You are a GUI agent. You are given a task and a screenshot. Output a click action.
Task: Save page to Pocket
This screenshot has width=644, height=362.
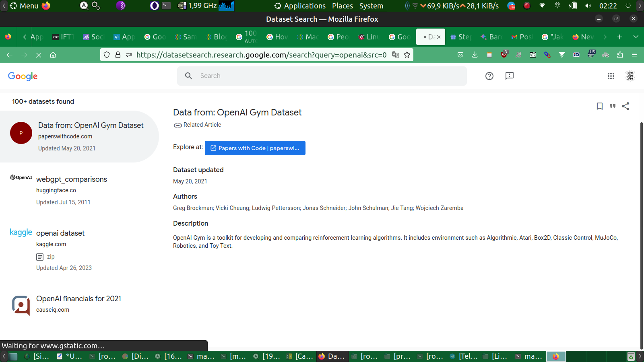pos(460,55)
